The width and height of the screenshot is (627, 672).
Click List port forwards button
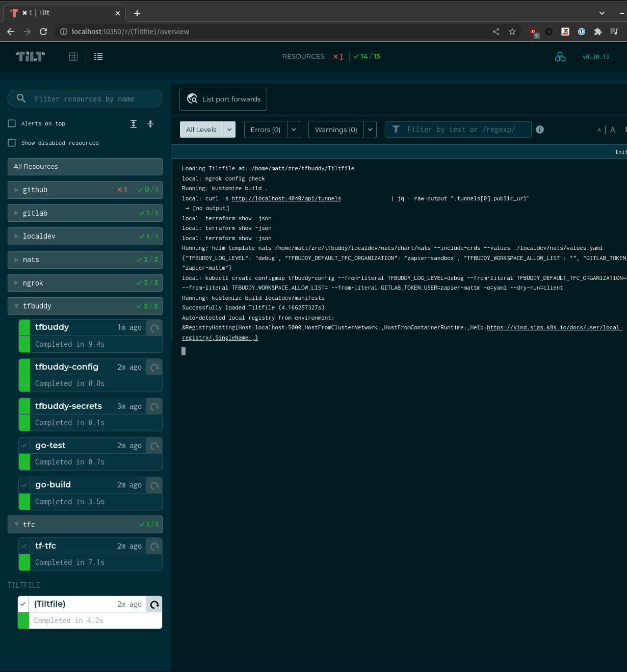[x=223, y=99]
